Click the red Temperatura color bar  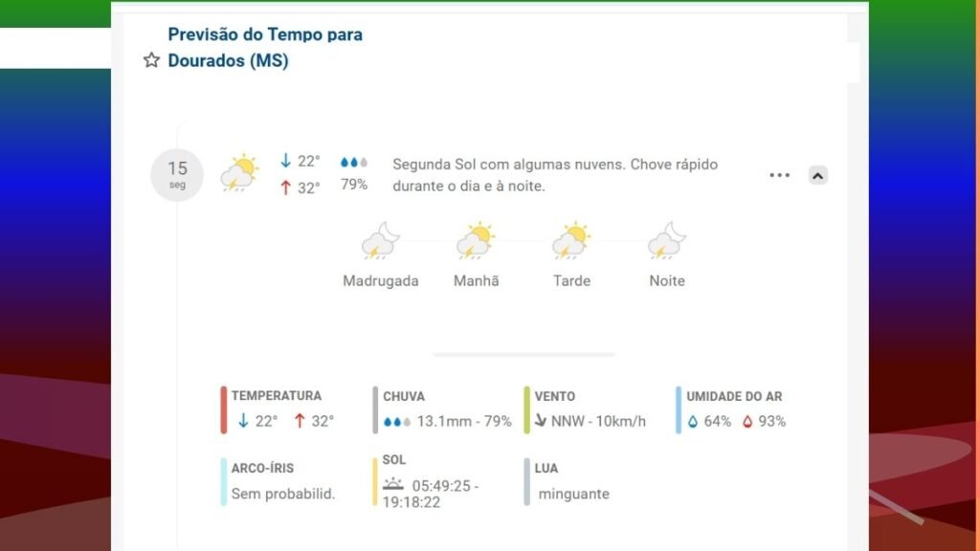pos(224,409)
